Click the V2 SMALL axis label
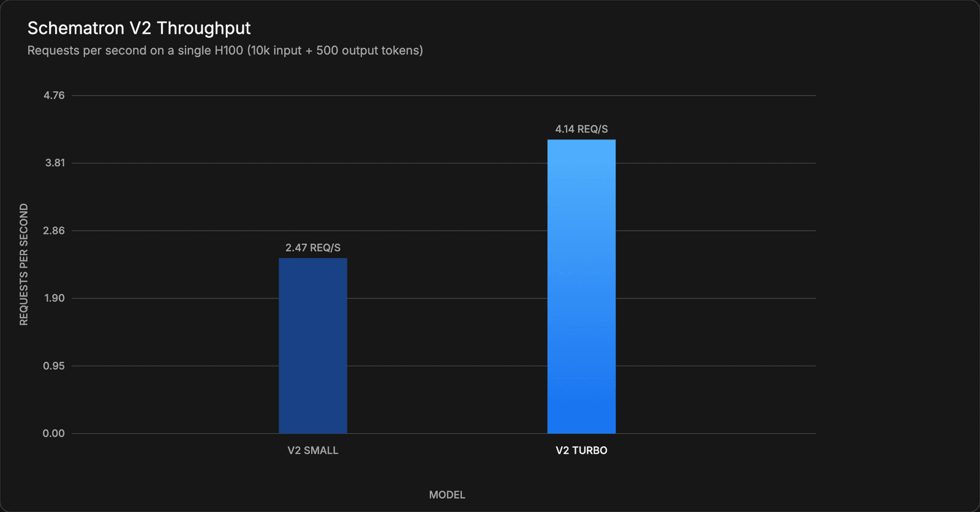Viewport: 980px width, 512px height. [x=313, y=450]
